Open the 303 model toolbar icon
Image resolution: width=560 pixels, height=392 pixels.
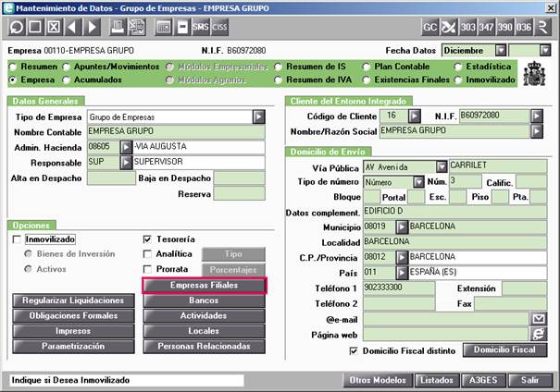click(x=467, y=27)
